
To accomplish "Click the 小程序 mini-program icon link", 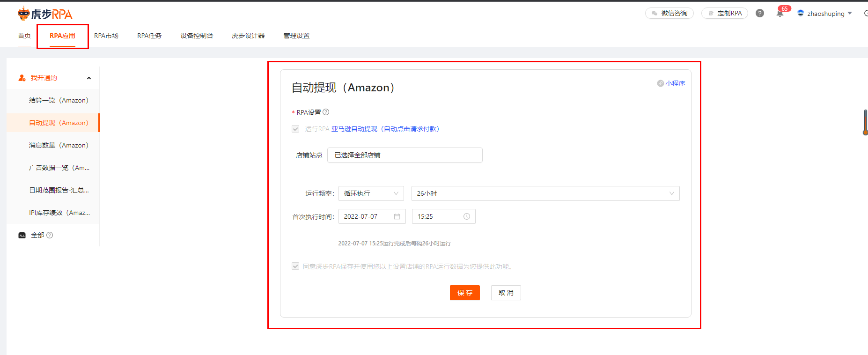I will [x=671, y=83].
